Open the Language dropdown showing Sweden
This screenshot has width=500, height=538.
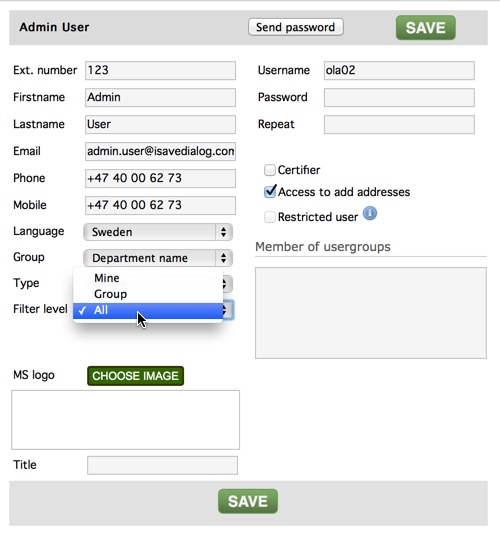[x=158, y=232]
